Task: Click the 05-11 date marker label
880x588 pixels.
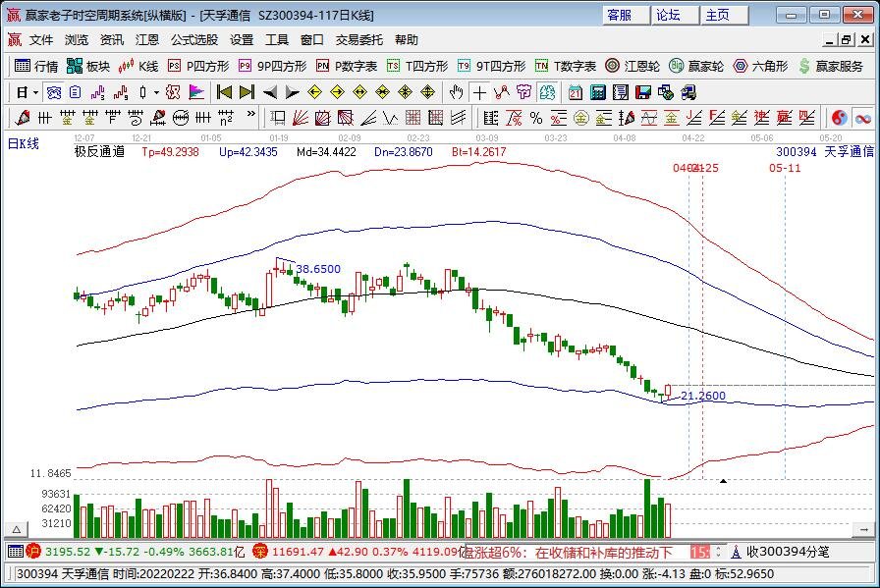Action: click(785, 168)
